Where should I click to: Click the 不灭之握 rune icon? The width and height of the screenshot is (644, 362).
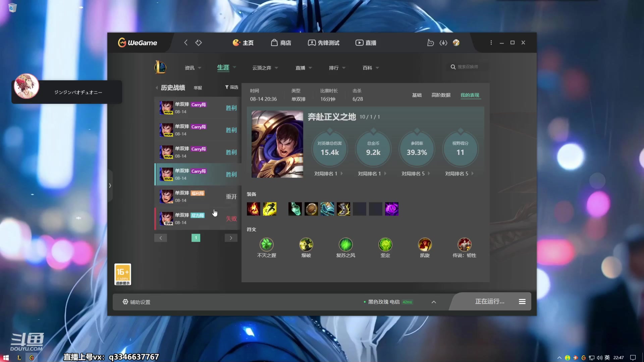coord(267,245)
